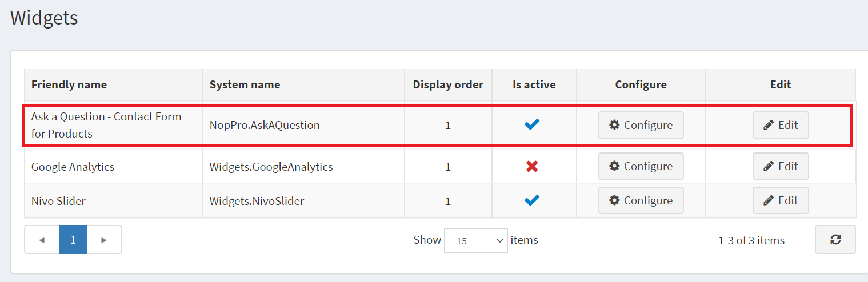Open the items-per-page dropdown showing 15
This screenshot has height=282, width=868.
(x=476, y=240)
